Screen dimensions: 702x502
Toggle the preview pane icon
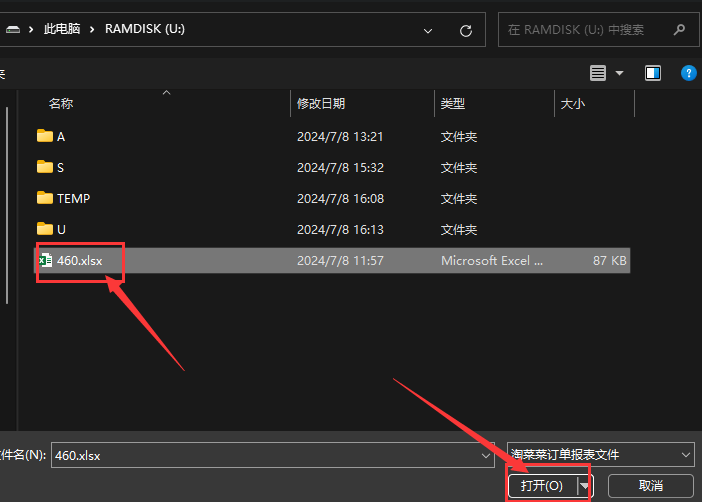(653, 73)
